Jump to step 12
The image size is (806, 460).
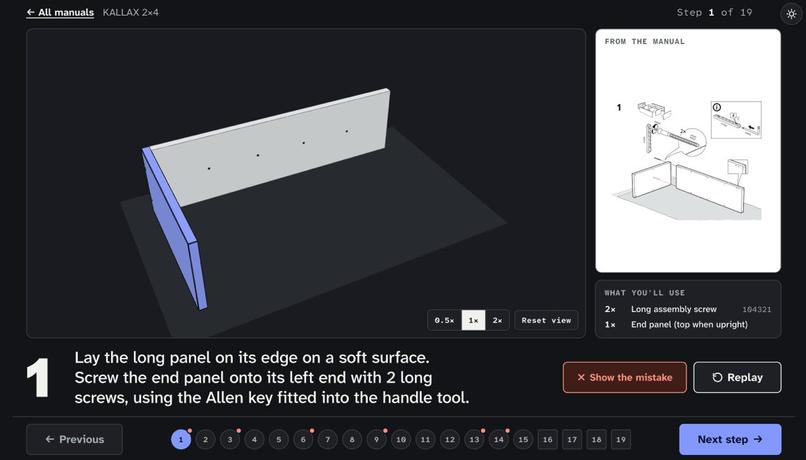450,439
